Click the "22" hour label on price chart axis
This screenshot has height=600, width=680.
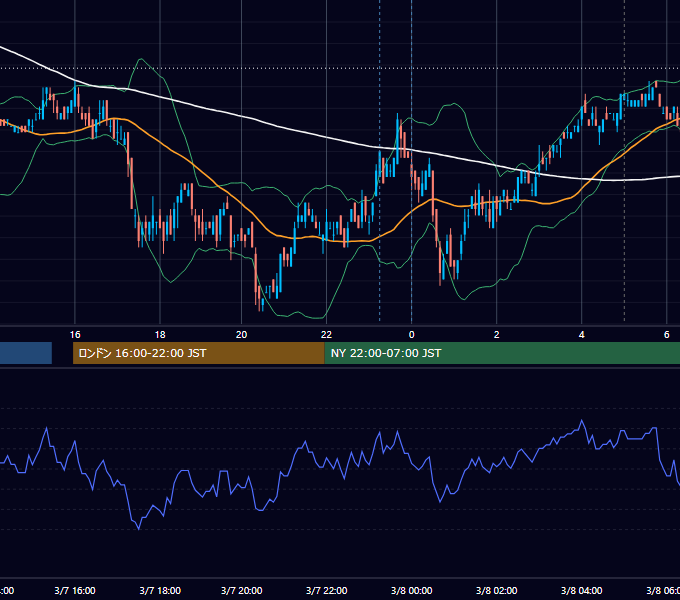pyautogui.click(x=326, y=334)
